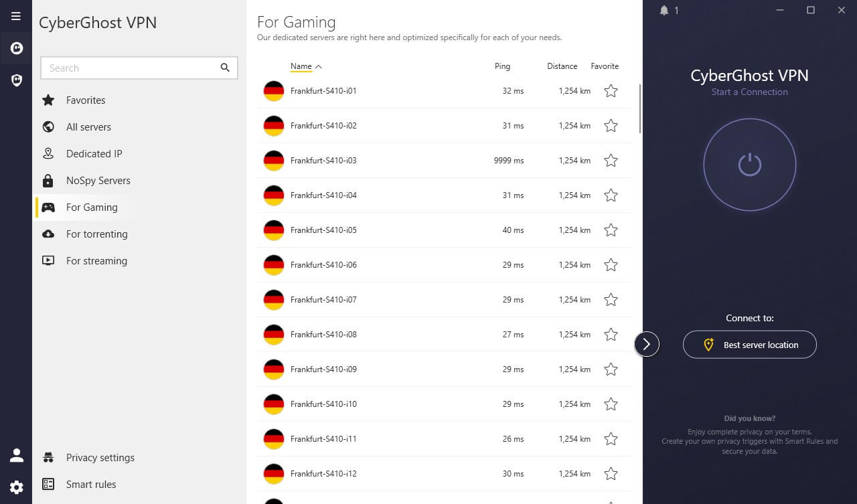Toggle favorite star for Frankfurt-S410-i05
The height and width of the screenshot is (504, 857).
tap(611, 230)
